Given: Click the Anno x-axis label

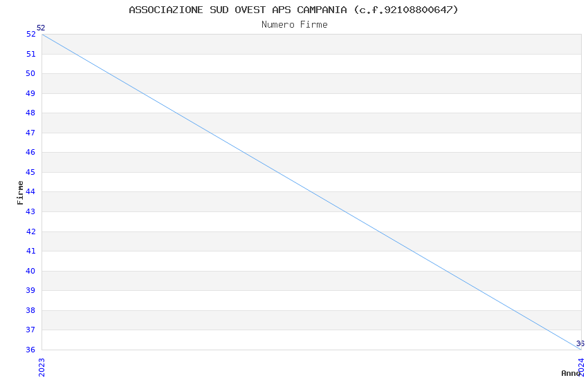Looking at the screenshot, I should (571, 373).
